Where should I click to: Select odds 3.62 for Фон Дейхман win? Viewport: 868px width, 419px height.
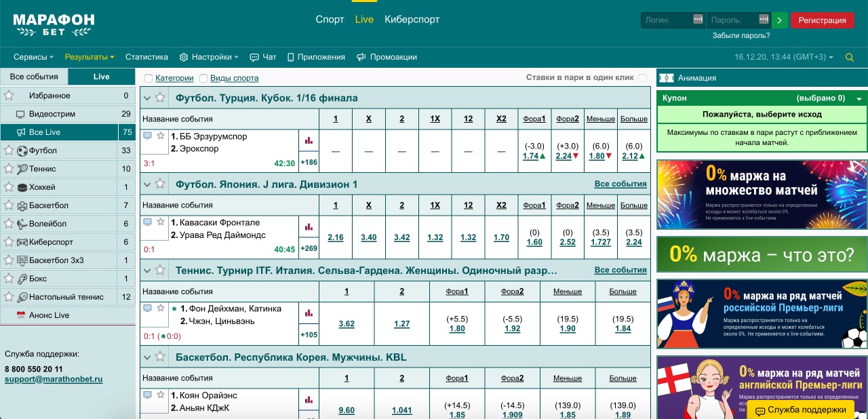pyautogui.click(x=347, y=324)
